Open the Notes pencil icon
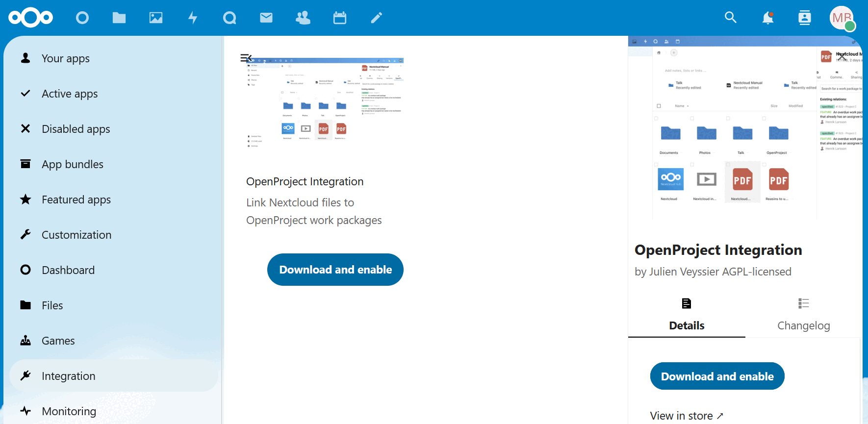This screenshot has width=868, height=424. 376,18
